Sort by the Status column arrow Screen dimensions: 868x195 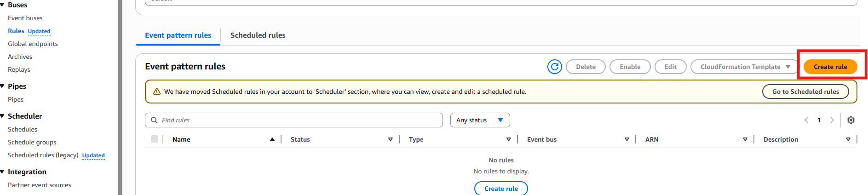click(x=390, y=139)
